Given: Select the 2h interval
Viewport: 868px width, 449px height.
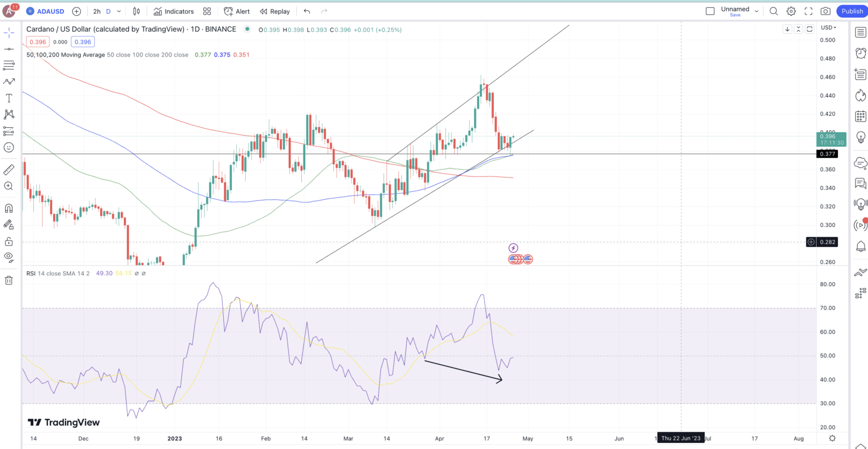Looking at the screenshot, I should click(97, 11).
